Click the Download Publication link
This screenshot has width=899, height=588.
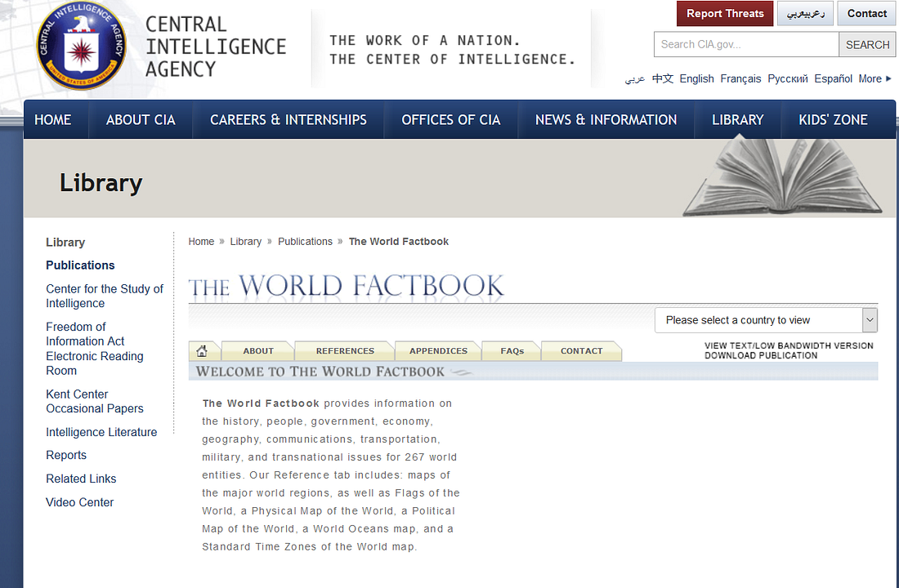(x=761, y=355)
